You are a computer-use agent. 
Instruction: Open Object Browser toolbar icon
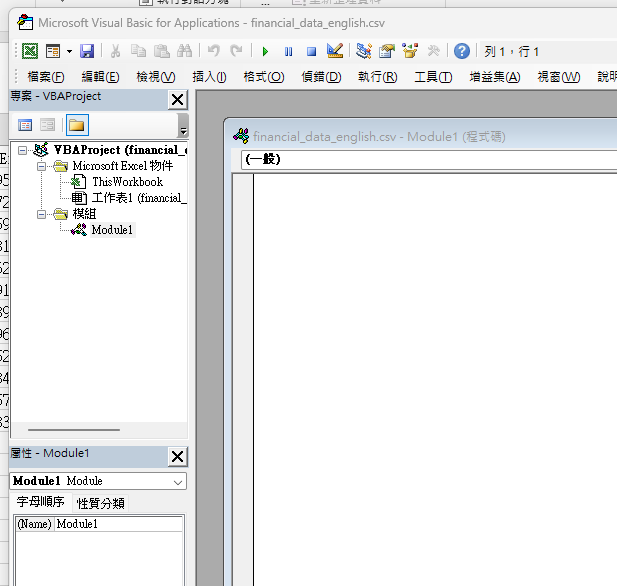click(410, 51)
